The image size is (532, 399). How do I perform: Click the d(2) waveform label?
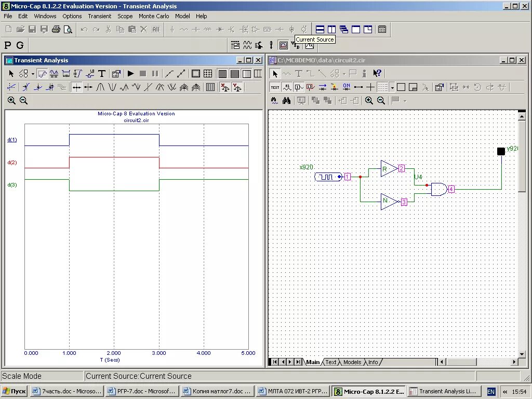pos(12,163)
